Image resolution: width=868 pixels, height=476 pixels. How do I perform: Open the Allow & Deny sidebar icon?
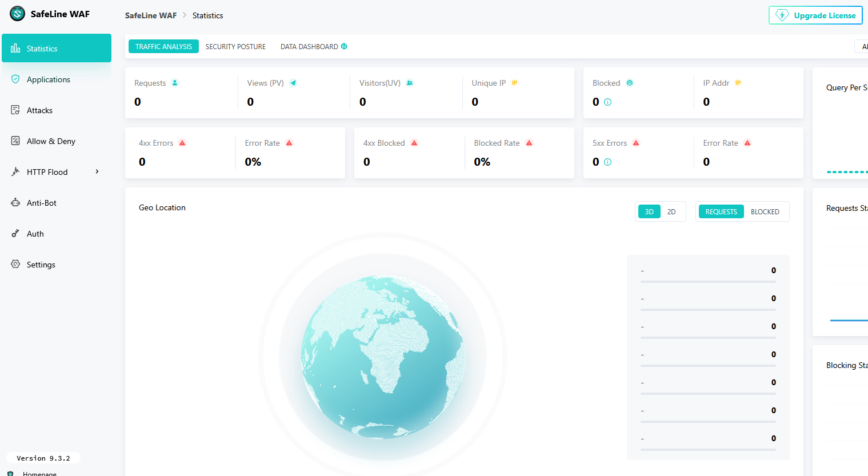[x=15, y=141]
